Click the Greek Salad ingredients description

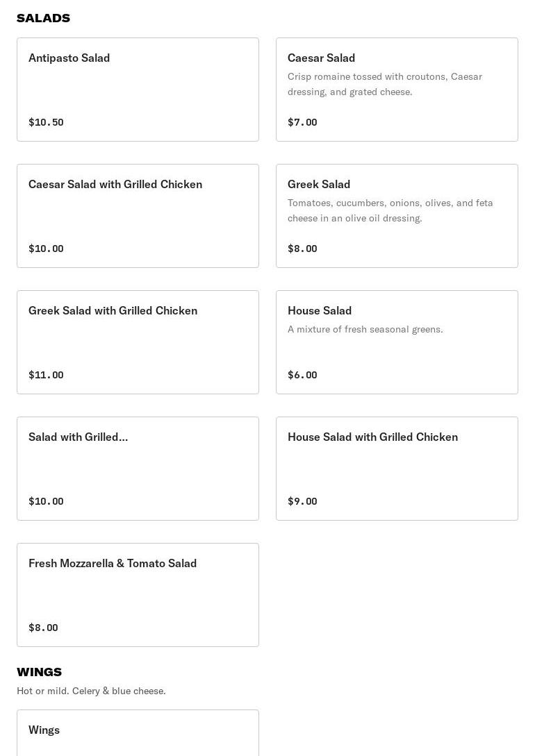point(390,210)
